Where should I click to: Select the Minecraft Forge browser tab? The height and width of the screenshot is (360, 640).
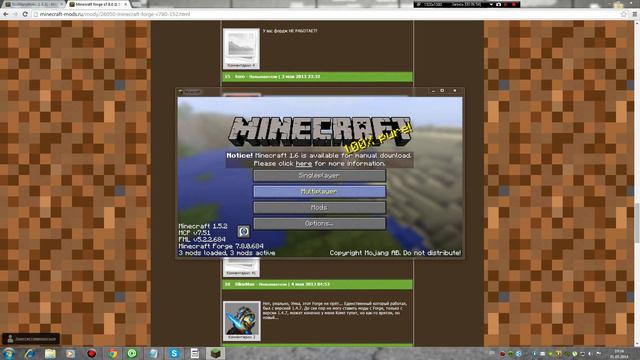tap(98, 4)
